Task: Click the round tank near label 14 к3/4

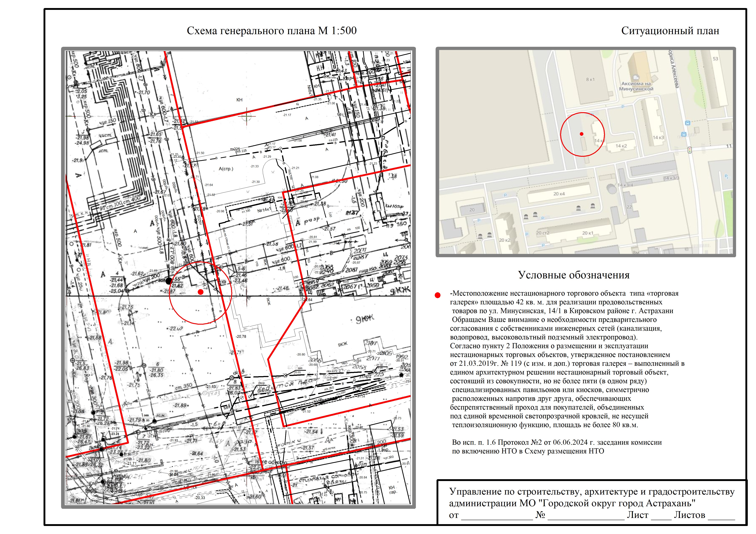Action: click(612, 189)
